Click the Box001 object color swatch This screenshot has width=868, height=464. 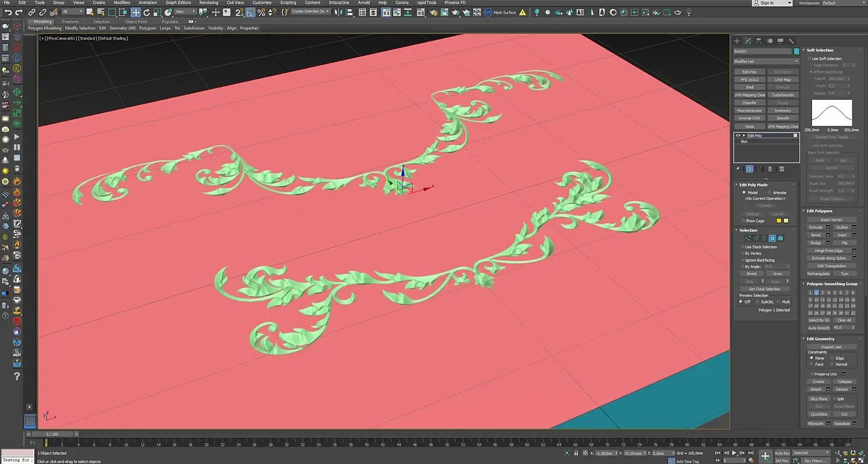coord(796,51)
